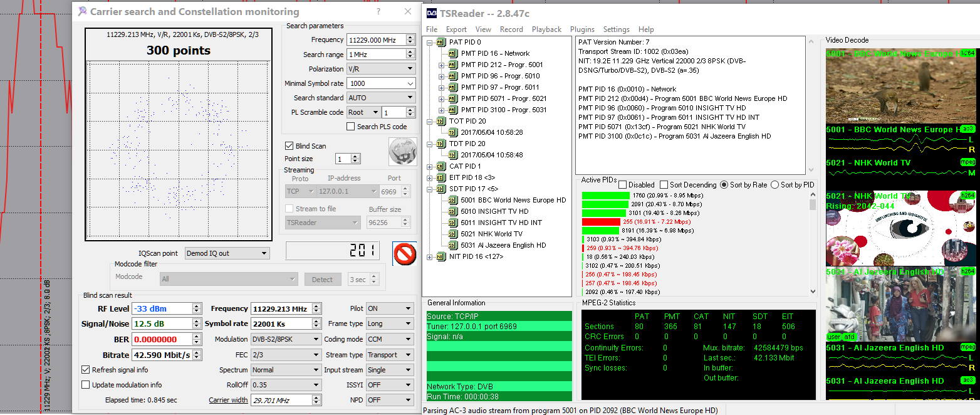Open the Modulation dropdown
The image size is (980, 415).
pyautogui.click(x=286, y=339)
